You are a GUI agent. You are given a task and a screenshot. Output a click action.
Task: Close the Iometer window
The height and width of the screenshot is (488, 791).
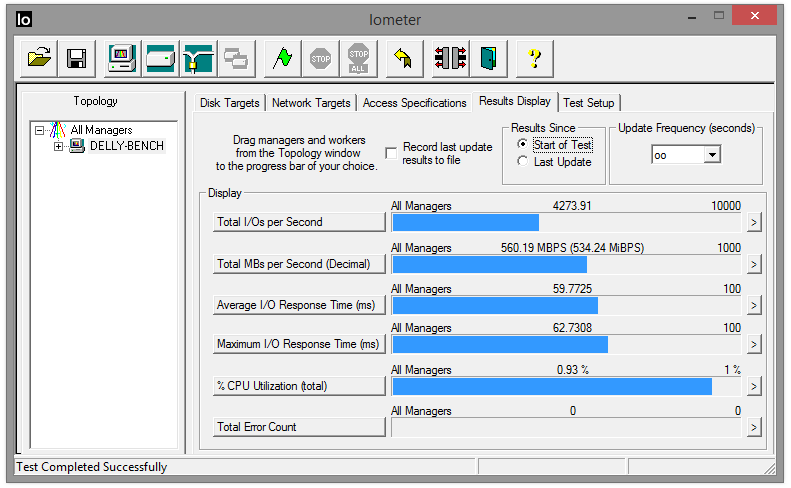tap(755, 16)
